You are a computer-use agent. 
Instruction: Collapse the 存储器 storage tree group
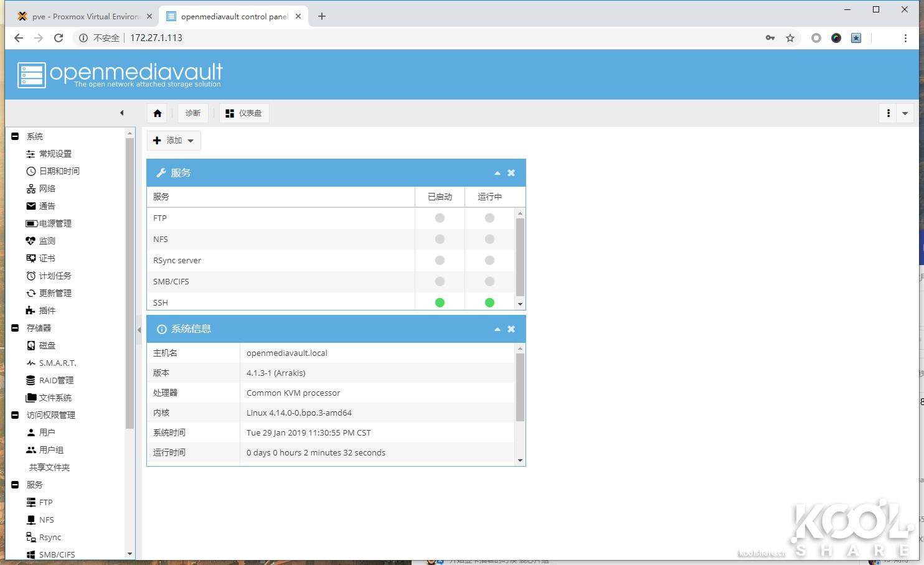click(15, 328)
